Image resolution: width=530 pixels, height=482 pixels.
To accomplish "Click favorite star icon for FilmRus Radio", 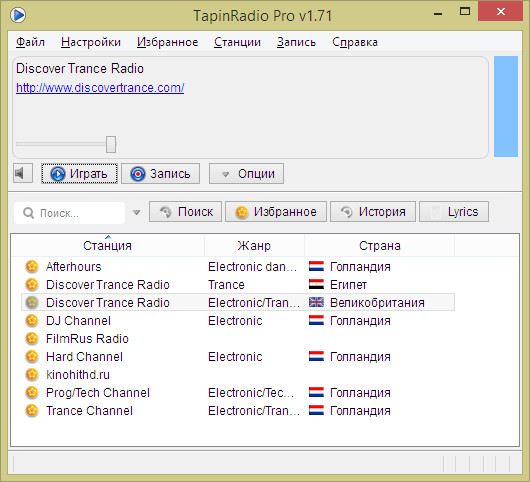I will click(32, 338).
